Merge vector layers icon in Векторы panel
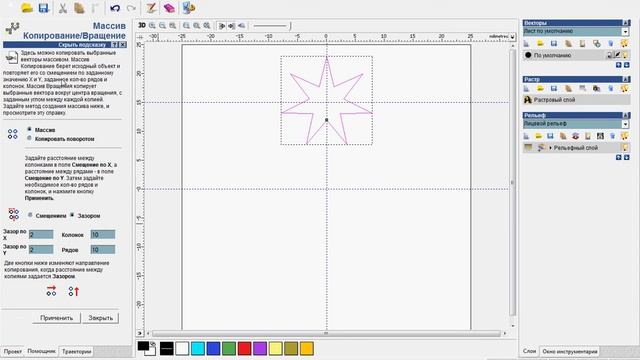 (597, 43)
